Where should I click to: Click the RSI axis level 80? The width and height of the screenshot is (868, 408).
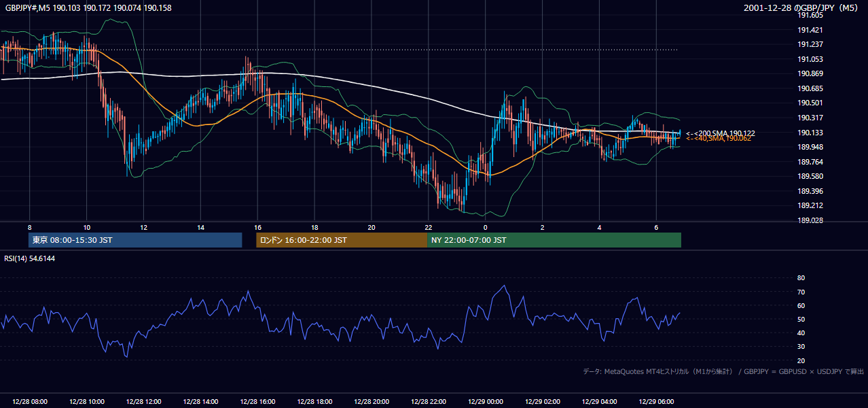coord(801,278)
